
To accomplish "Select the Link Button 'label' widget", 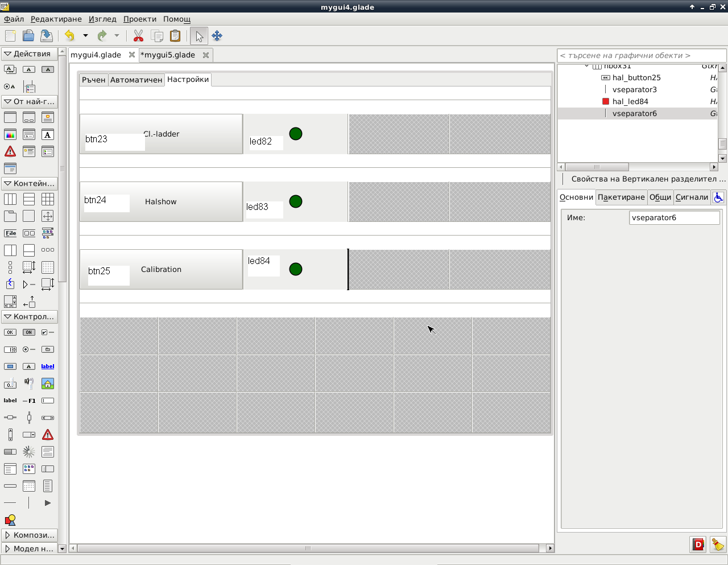I will [x=48, y=366].
